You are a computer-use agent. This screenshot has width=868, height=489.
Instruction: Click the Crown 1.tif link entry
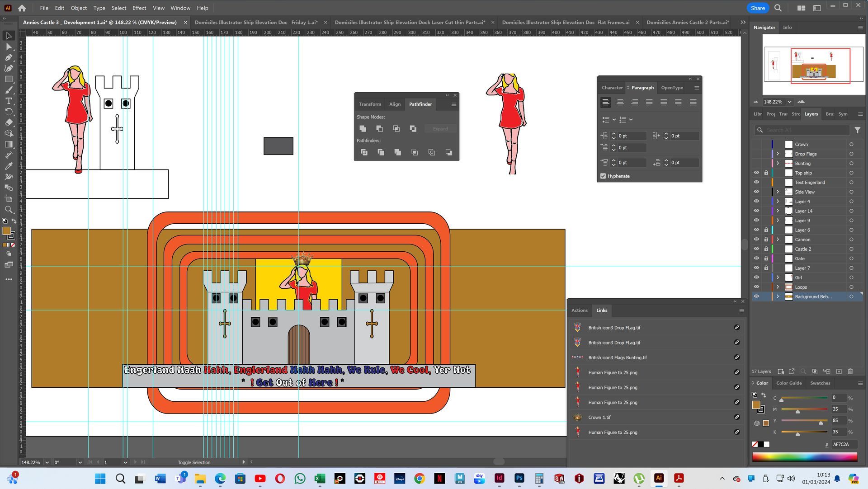tap(599, 418)
